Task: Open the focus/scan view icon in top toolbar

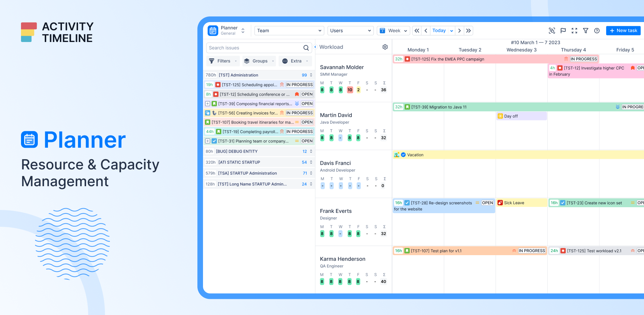Action: (x=552, y=31)
